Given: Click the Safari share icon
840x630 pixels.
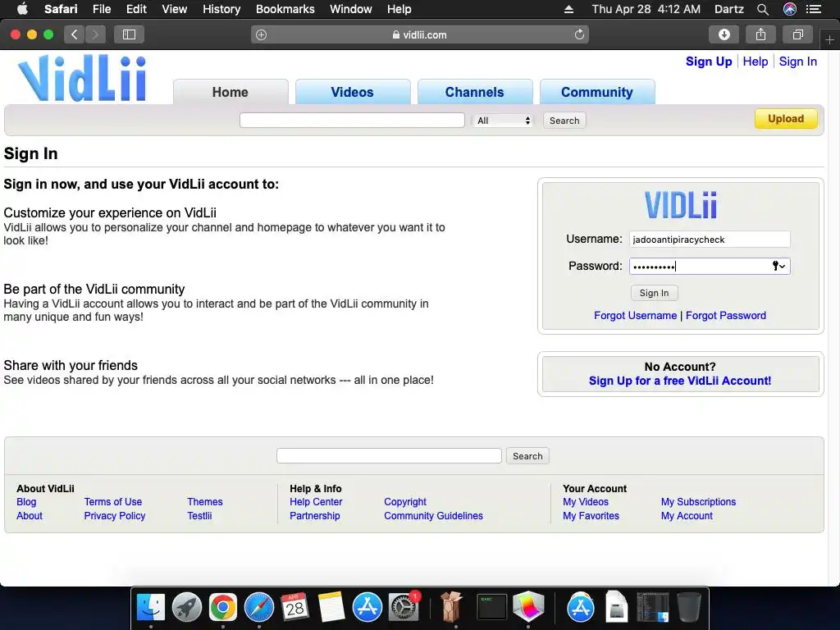Looking at the screenshot, I should (x=760, y=34).
